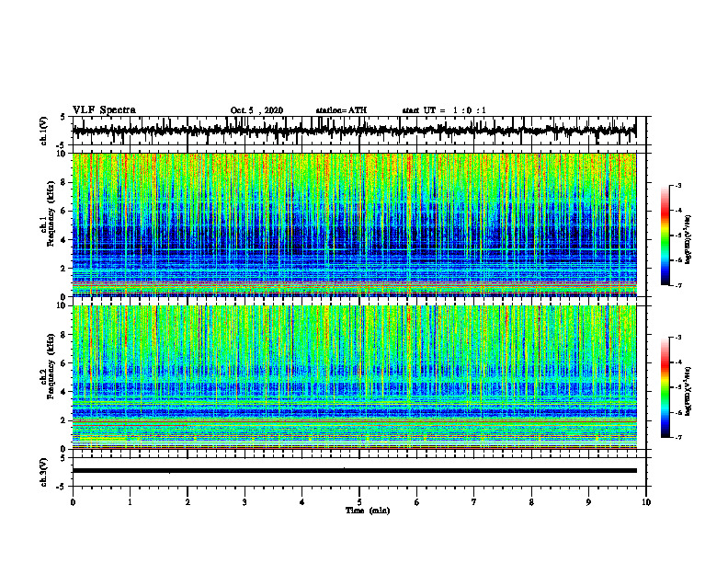Screen dimensions: 728x563
Task: Click the "VLF Spectra" plot title
Action: pyautogui.click(x=104, y=109)
